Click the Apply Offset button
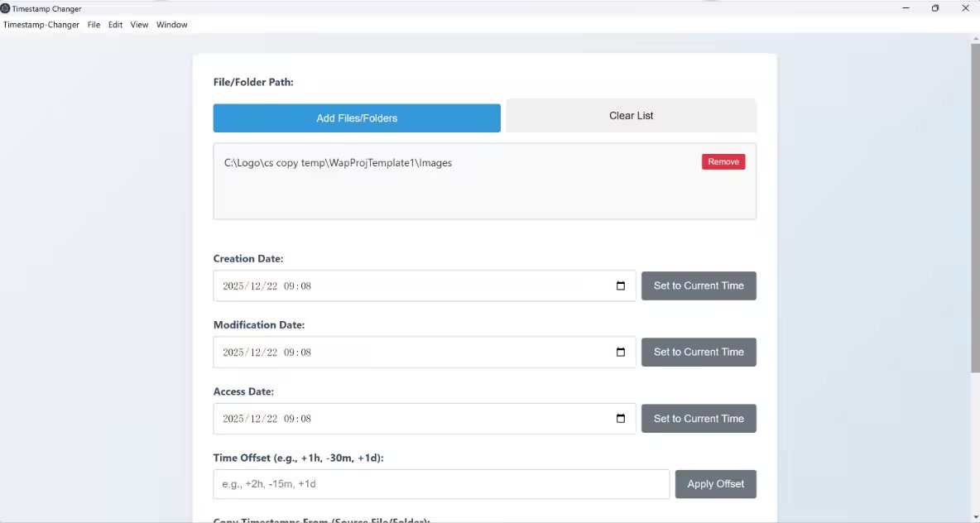980x523 pixels. click(715, 484)
